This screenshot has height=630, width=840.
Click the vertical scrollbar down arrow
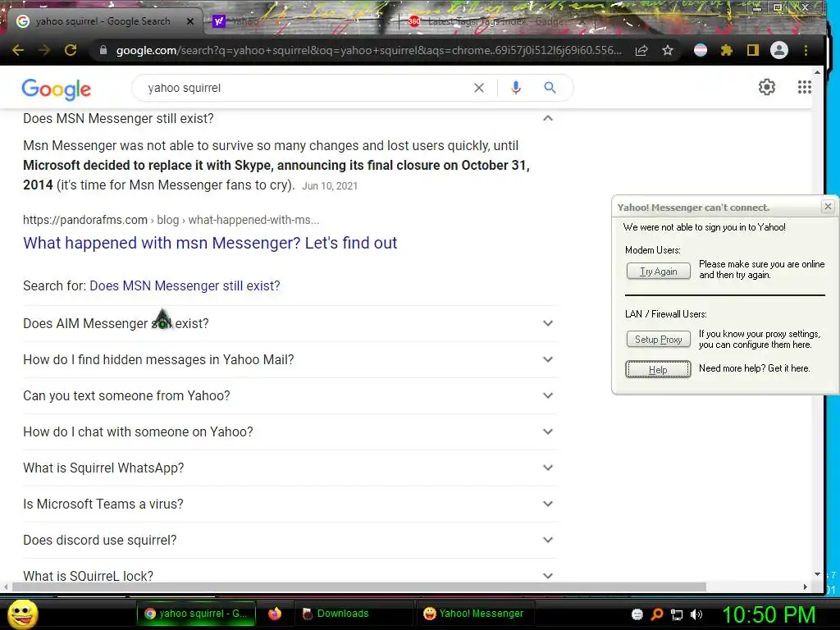point(817,573)
